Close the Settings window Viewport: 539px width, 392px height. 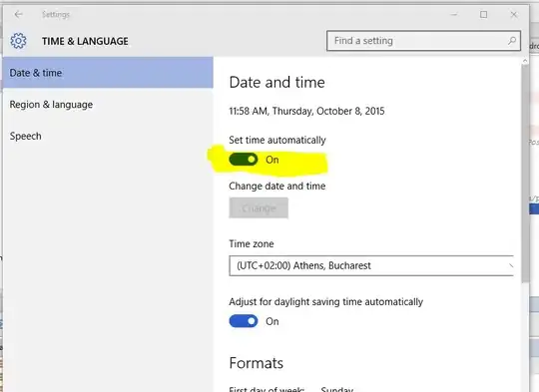click(x=514, y=14)
